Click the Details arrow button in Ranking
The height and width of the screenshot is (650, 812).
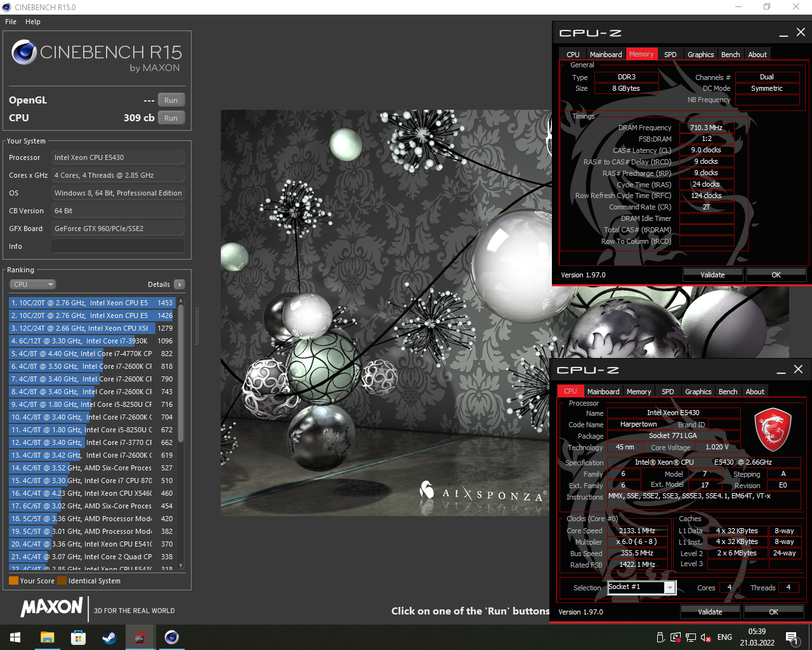coord(180,284)
